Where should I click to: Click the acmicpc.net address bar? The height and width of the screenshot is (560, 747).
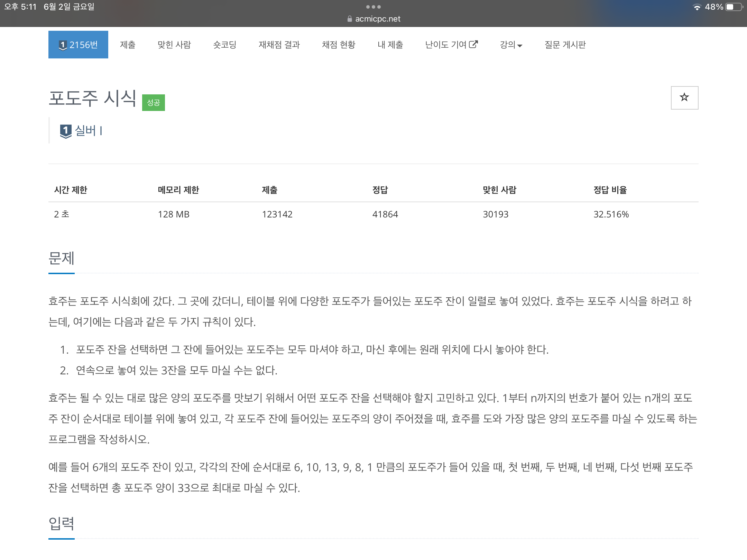click(x=378, y=19)
